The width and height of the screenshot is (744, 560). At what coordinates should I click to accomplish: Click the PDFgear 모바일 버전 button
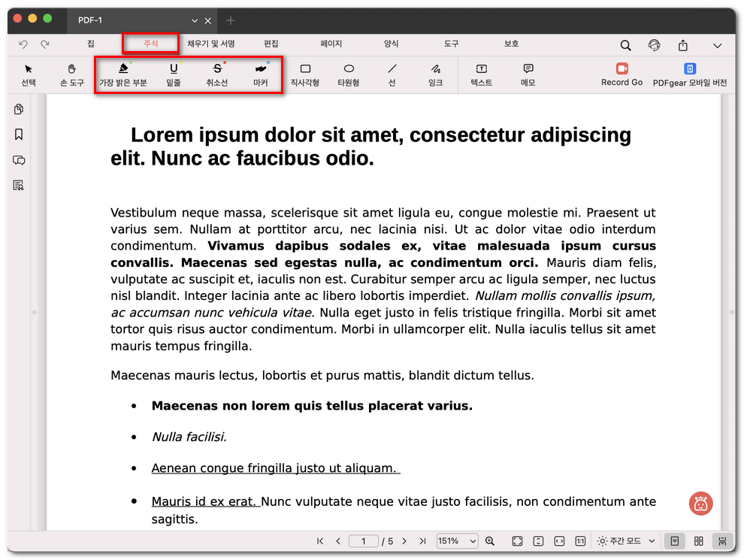(x=689, y=74)
